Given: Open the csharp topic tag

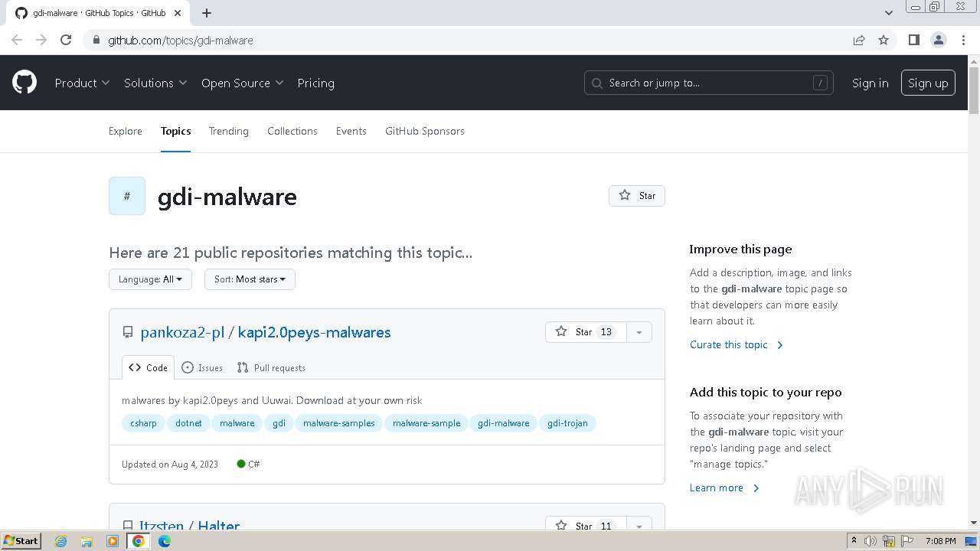Looking at the screenshot, I should pyautogui.click(x=143, y=423).
